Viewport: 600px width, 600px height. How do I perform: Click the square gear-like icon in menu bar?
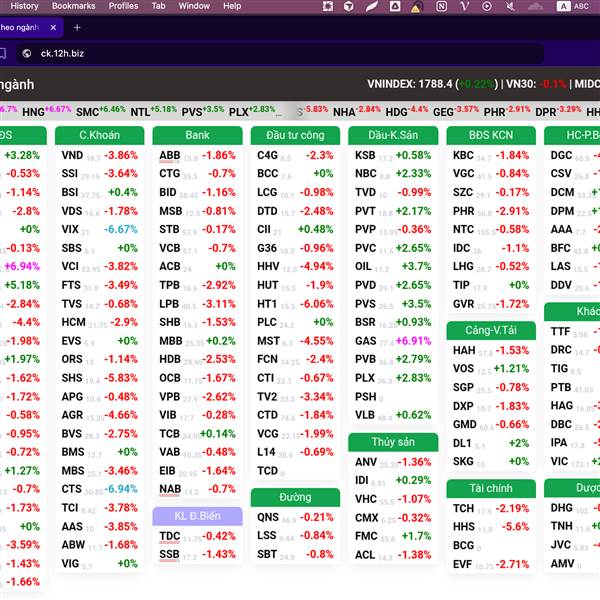tap(328, 6)
